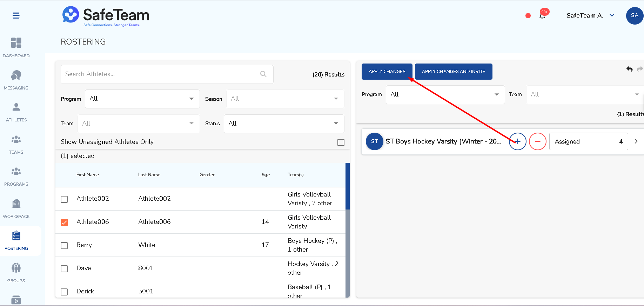Open the Status filter dropdown
Screen dimensions: 644x306
(284, 124)
